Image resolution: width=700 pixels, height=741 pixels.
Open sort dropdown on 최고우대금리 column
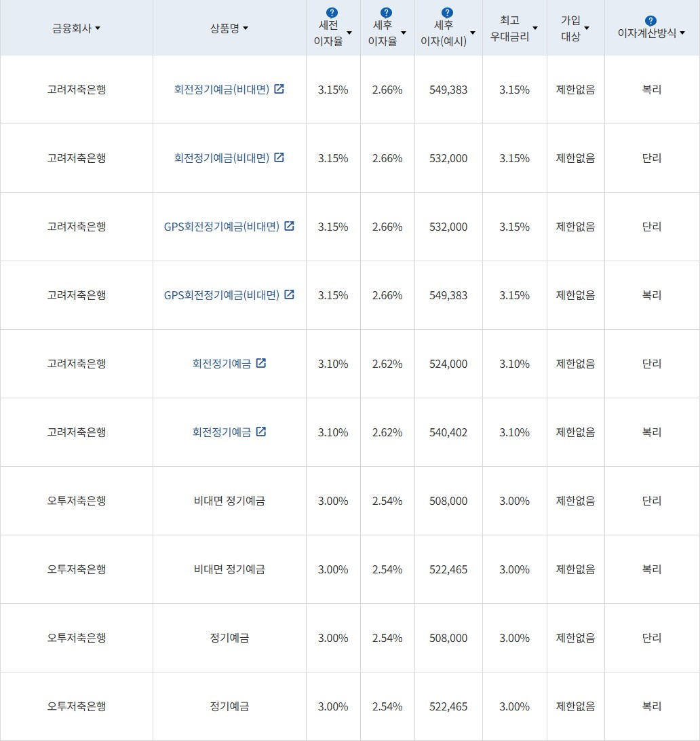[536, 28]
